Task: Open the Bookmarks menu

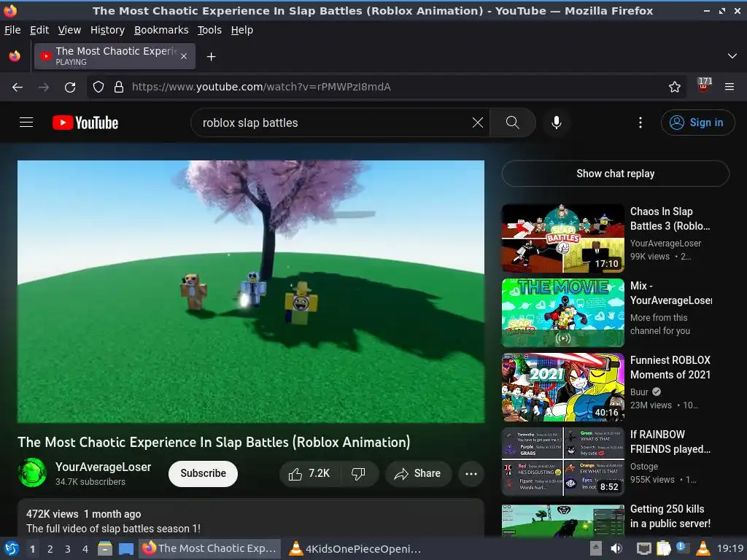Action: tap(161, 30)
